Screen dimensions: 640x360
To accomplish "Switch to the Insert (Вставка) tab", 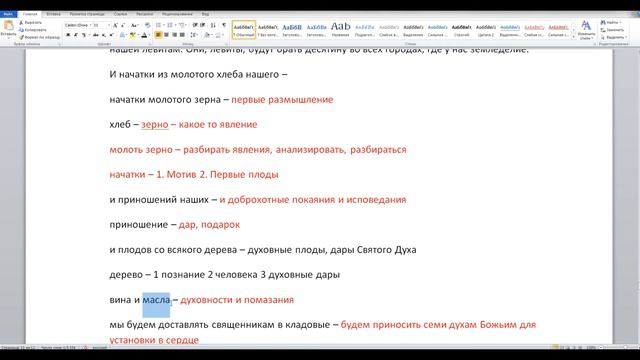I will 53,14.
